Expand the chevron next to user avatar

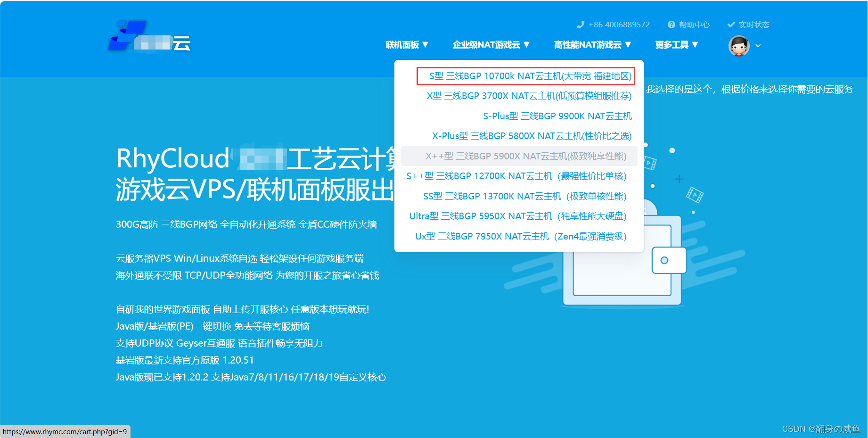758,46
